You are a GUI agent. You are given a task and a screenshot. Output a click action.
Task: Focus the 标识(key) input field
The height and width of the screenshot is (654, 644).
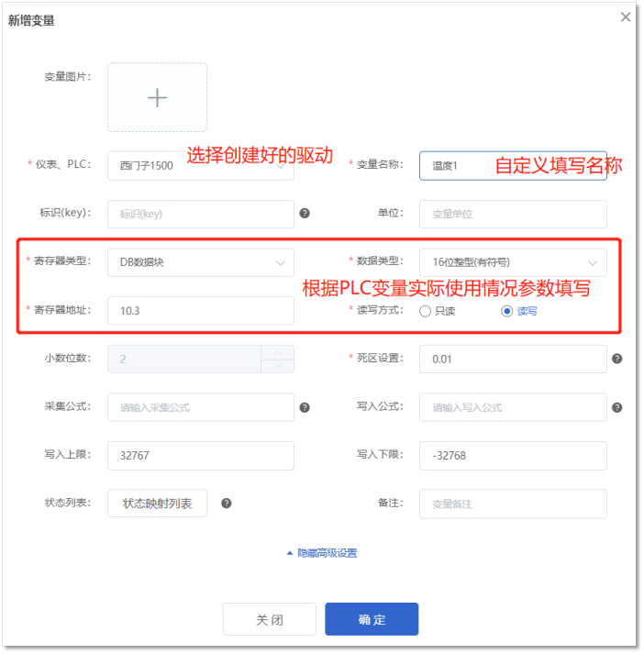(x=201, y=214)
